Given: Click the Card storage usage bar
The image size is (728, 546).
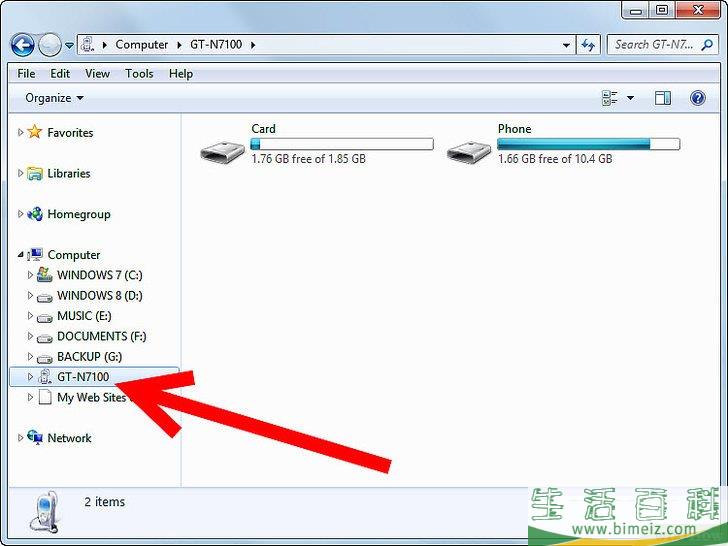Looking at the screenshot, I should (x=342, y=144).
